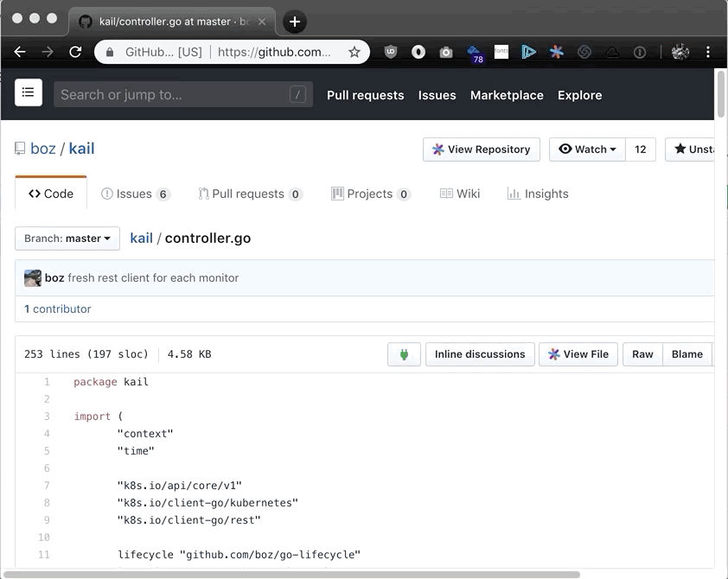Click the lock icon in address bar
The width and height of the screenshot is (728, 579).
click(x=110, y=52)
